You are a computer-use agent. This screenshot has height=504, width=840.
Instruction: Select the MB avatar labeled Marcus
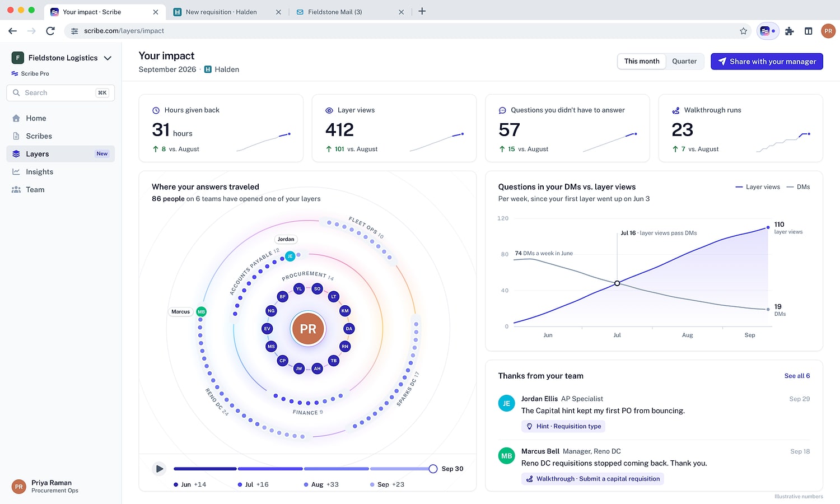click(202, 311)
